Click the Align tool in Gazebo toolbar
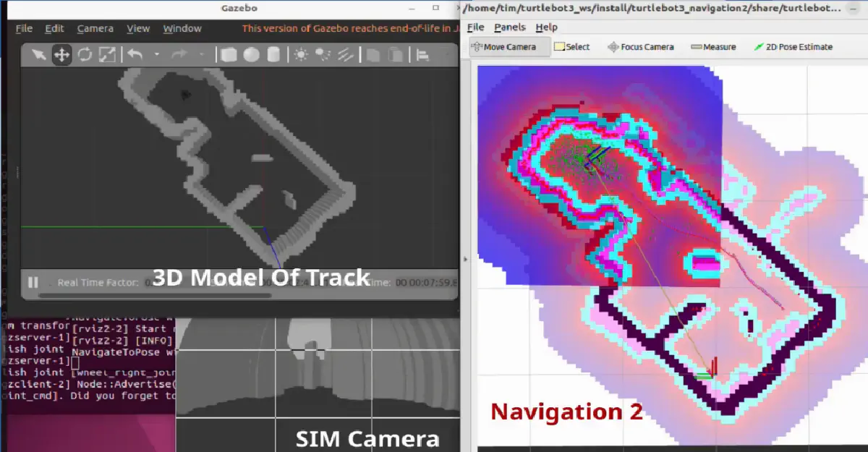Viewport: 868px width, 452px height. 422,55
